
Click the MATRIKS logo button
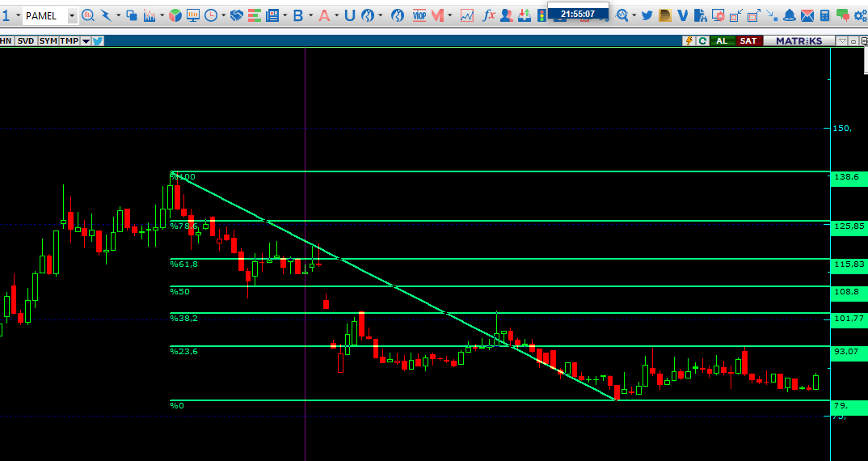[x=798, y=41]
